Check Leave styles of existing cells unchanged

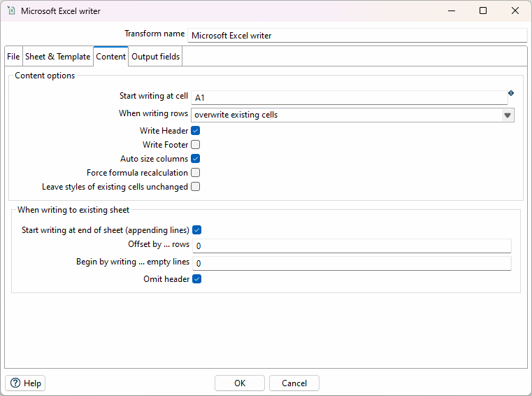pyautogui.click(x=196, y=186)
